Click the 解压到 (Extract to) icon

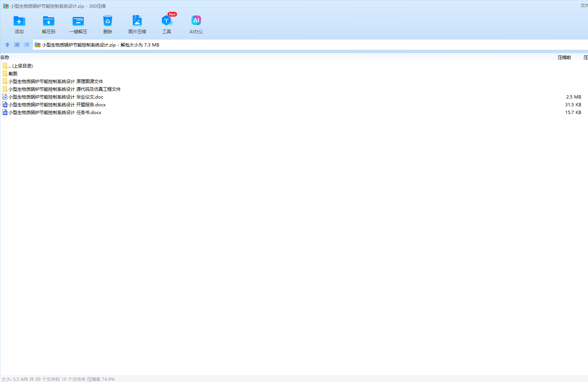click(49, 21)
